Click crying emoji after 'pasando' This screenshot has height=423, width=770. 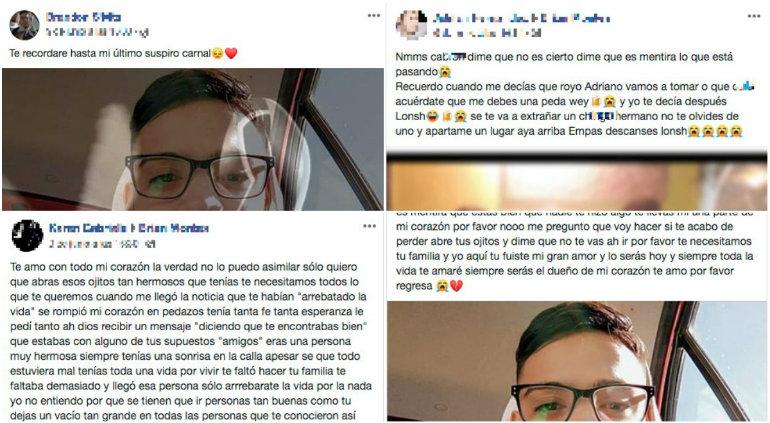click(x=445, y=72)
